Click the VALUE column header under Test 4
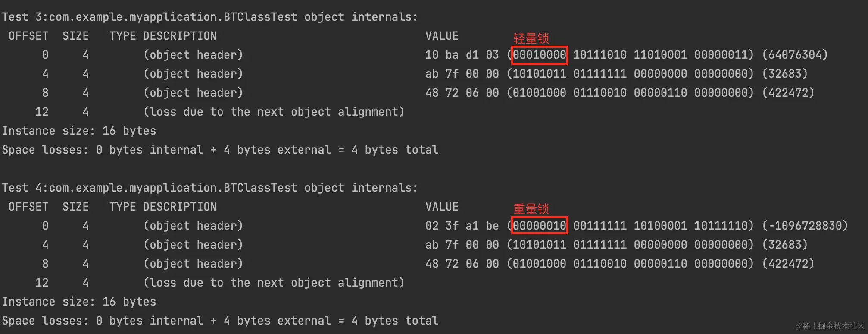 (x=442, y=207)
